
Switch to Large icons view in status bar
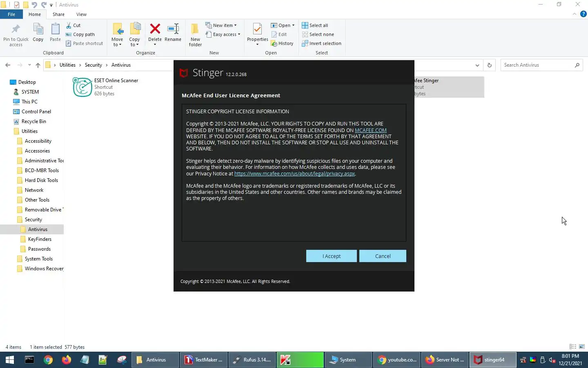coord(582,347)
